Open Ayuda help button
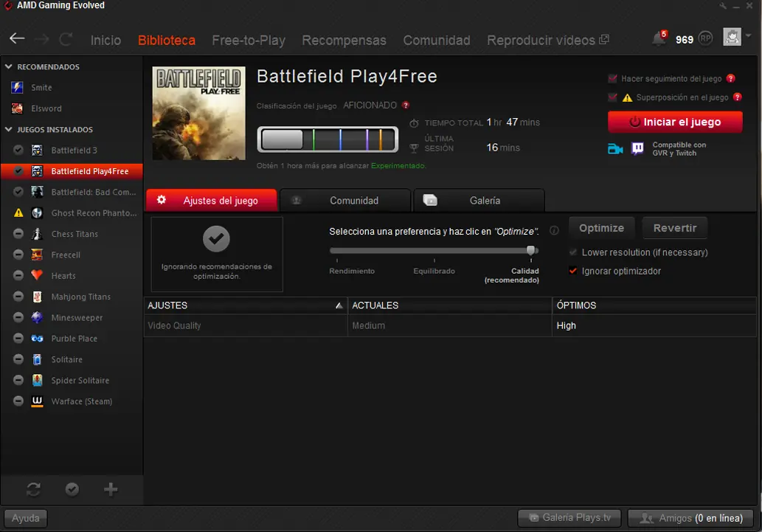This screenshot has width=762, height=532. click(25, 518)
